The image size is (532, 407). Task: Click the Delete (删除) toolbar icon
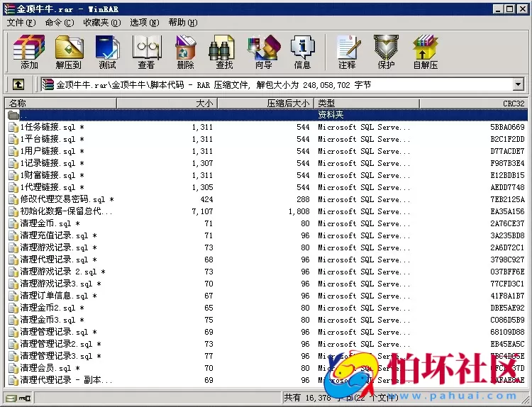[185, 52]
